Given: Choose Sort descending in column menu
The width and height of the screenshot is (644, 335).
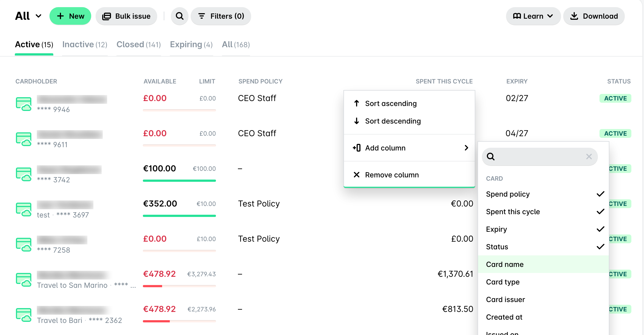Looking at the screenshot, I should click(409, 121).
